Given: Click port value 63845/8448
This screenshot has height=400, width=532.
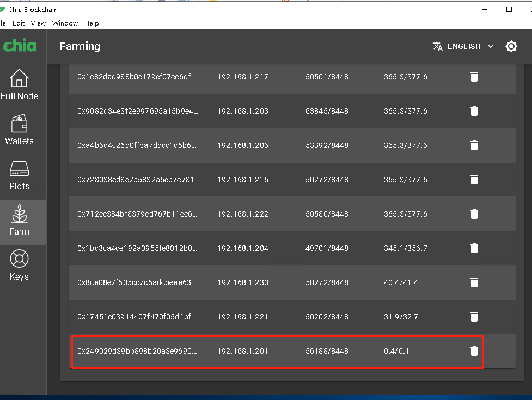Looking at the screenshot, I should pyautogui.click(x=327, y=111).
